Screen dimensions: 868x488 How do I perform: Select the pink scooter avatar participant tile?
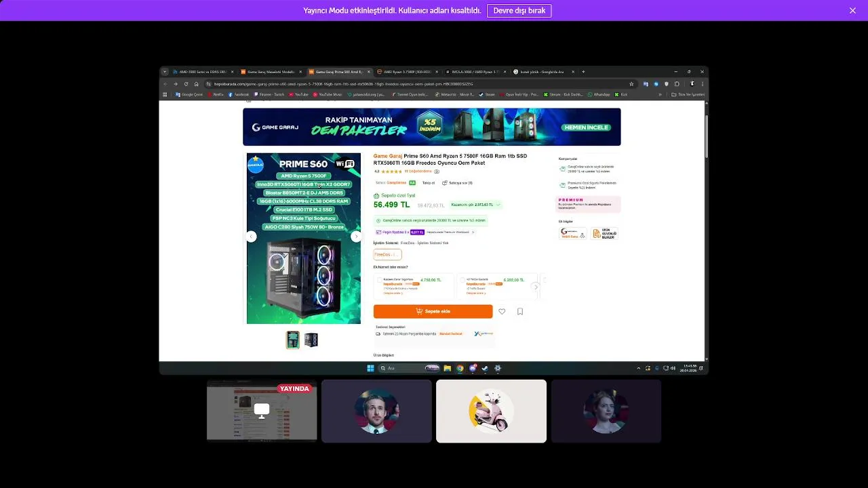(491, 411)
